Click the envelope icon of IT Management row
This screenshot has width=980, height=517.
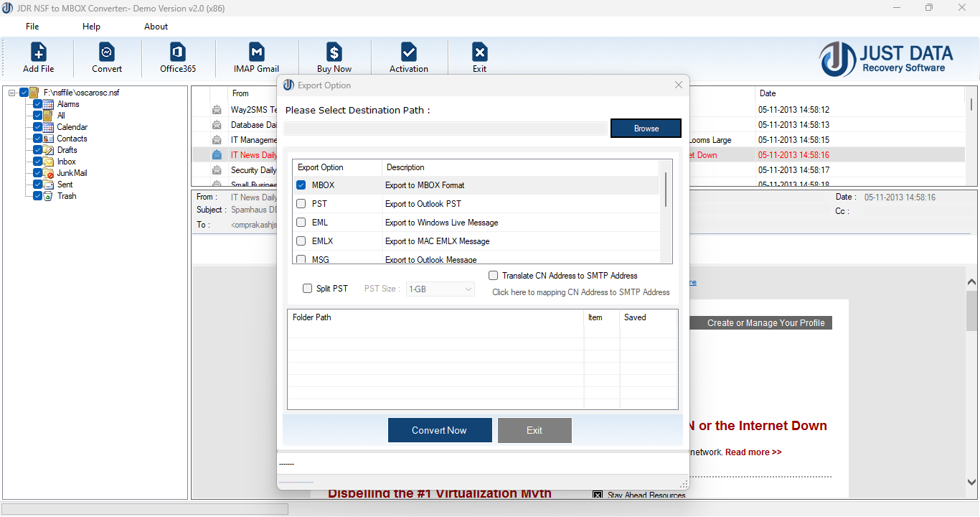pyautogui.click(x=217, y=140)
